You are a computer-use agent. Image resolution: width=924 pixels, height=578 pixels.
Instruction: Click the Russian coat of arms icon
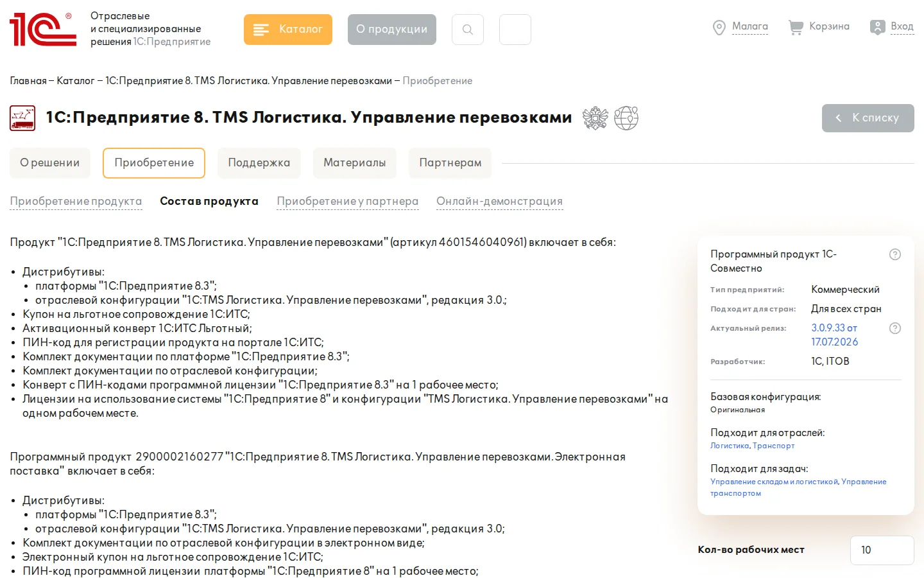click(595, 118)
